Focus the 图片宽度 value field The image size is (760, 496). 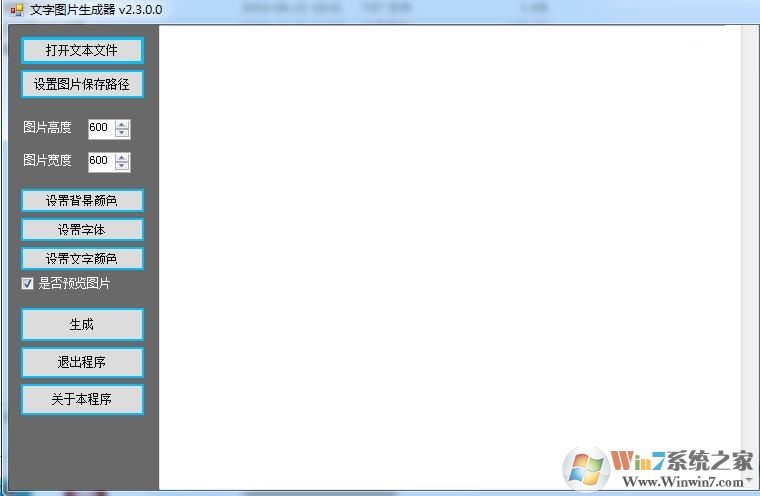101,161
